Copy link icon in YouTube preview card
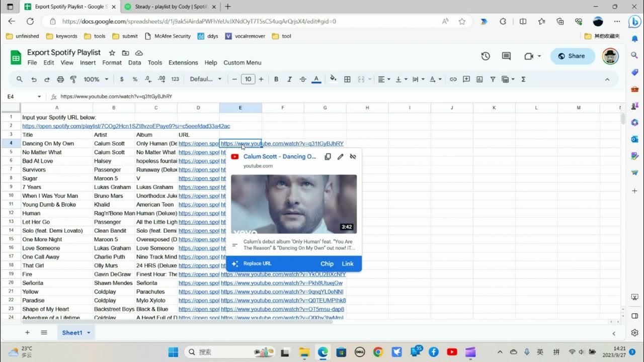 328,157
